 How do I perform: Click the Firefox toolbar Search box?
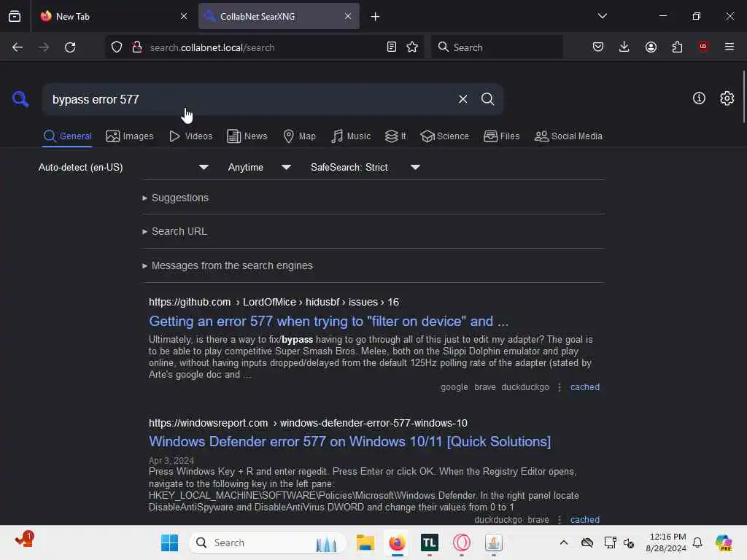tap(498, 47)
